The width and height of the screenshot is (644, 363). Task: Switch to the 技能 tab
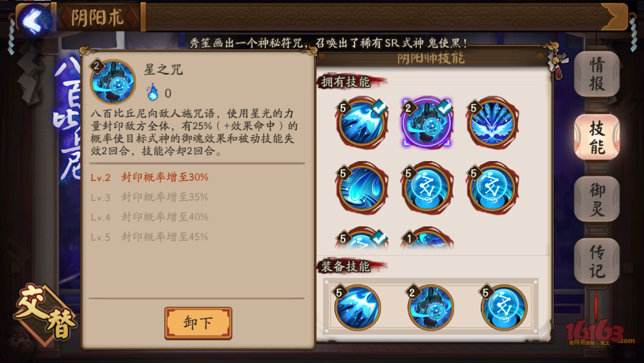tap(597, 137)
